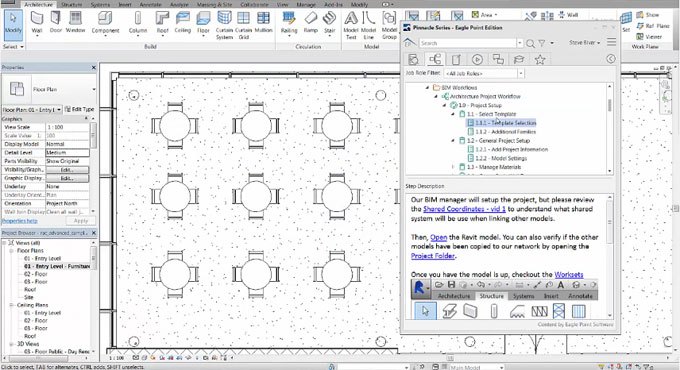The width and height of the screenshot is (680, 370).
Task: Click the Pinnacle Search input field
Action: (468, 43)
